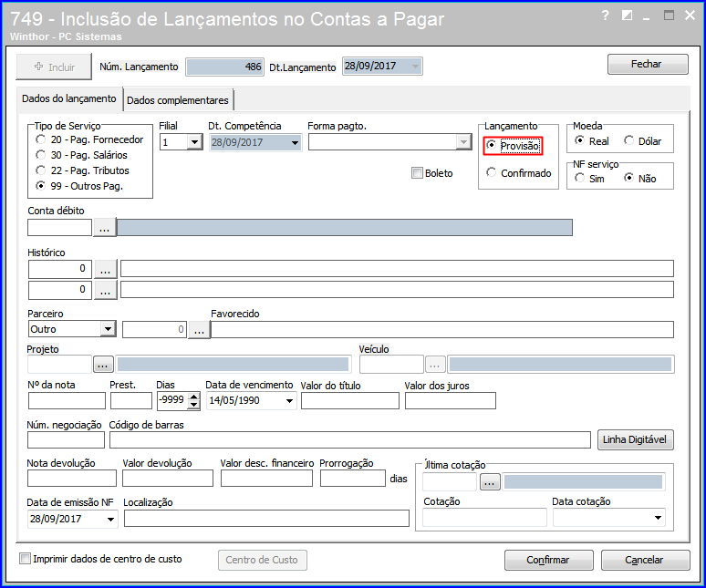The height and width of the screenshot is (588, 706).
Task: Click first Histórico code field
Action: click(x=60, y=269)
